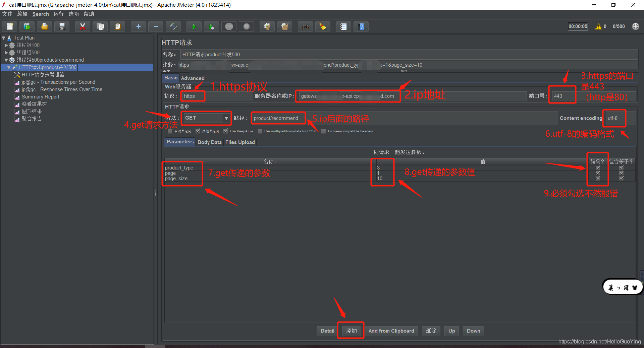Image resolution: width=644 pixels, height=348 pixels.
Task: Click the Collapse All minus icon
Action: pos(156,26)
